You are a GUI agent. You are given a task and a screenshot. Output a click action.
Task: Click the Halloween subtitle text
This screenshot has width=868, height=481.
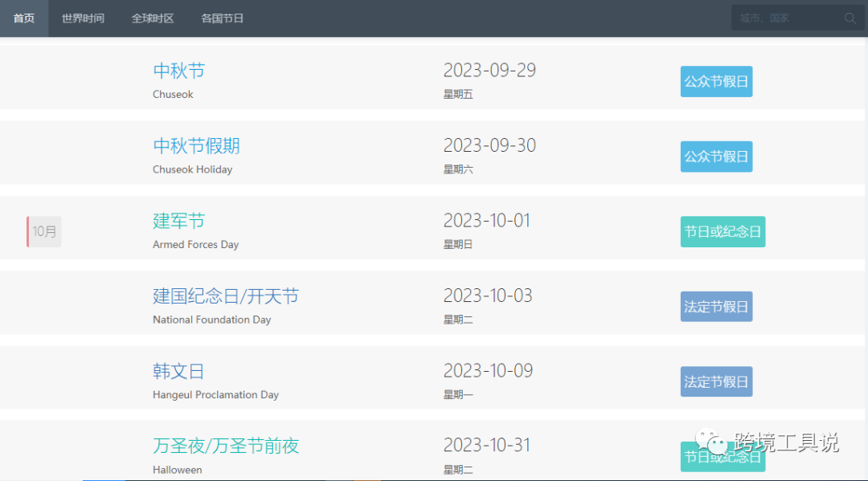click(x=178, y=470)
